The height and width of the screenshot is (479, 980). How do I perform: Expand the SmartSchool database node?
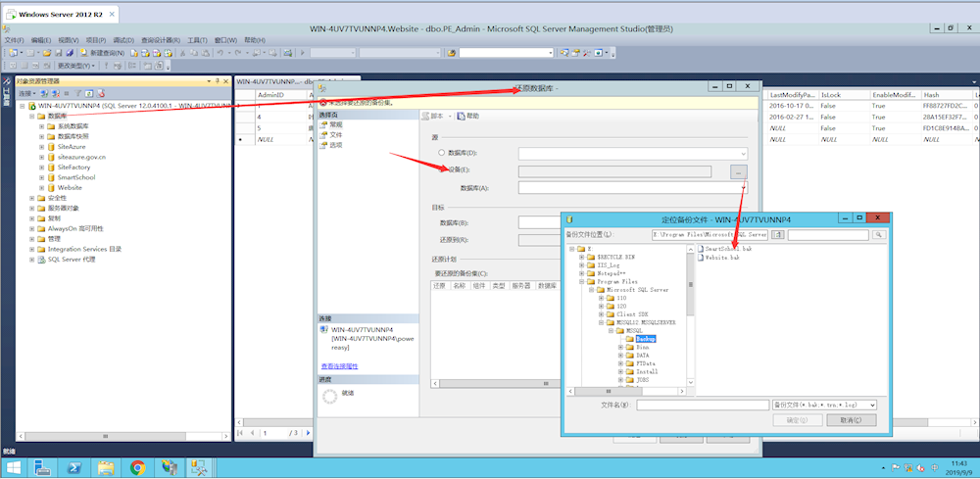tap(42, 177)
